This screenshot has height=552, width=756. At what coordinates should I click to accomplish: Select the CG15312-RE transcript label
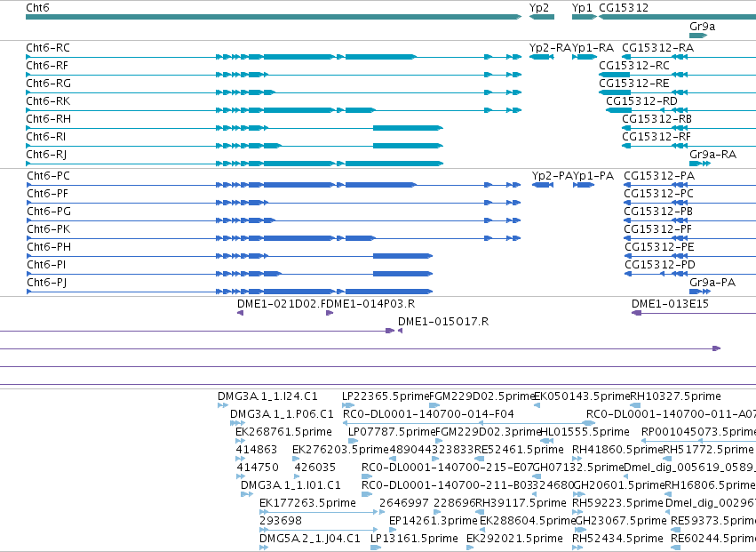click(634, 84)
